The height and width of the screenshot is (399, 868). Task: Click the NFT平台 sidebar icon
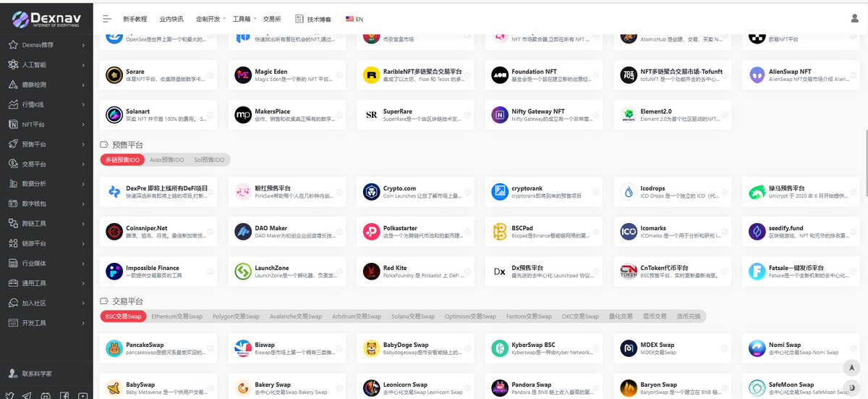tap(13, 125)
